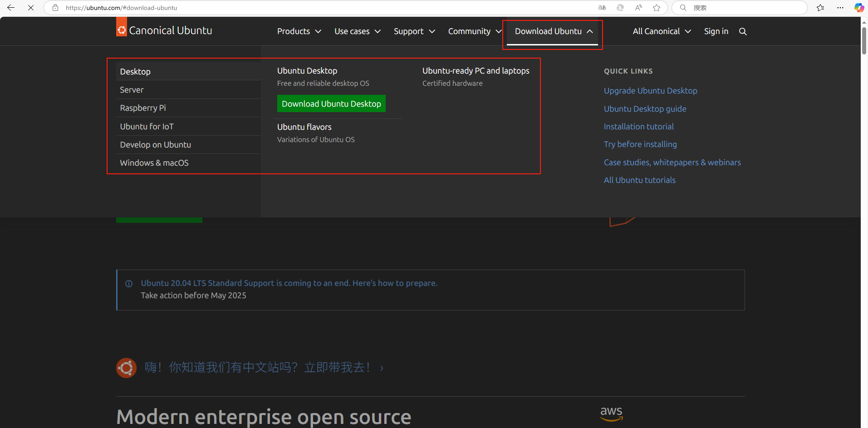Select the Raspberry Pi category
The height and width of the screenshot is (428, 868).
[188, 108]
